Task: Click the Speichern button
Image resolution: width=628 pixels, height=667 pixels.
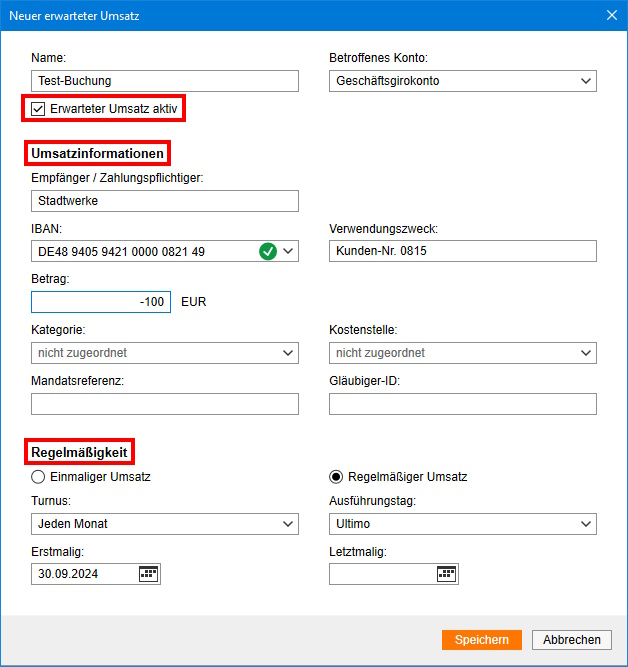Action: tap(481, 640)
